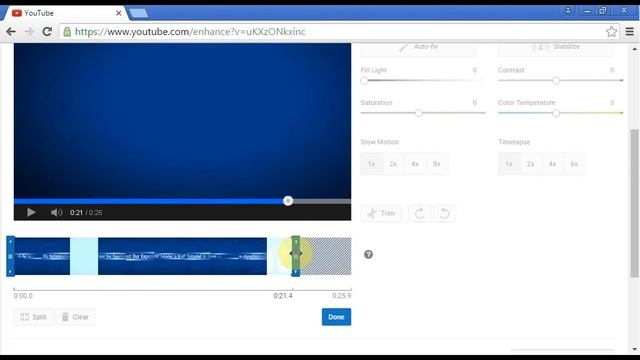Set Slow Motion to 4x
The width and height of the screenshot is (640, 360).
415,164
